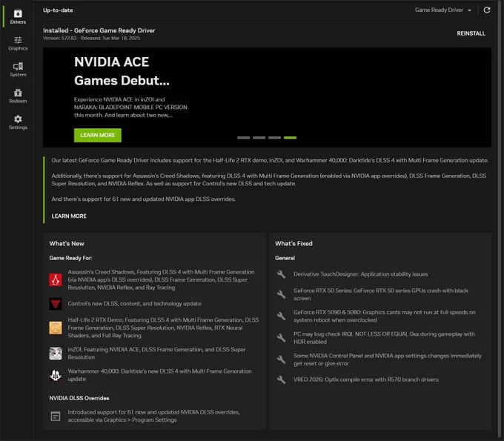This screenshot has width=504, height=441.
Task: Click the Warhammer 40,000 Darktide update text
Action: tap(160, 375)
